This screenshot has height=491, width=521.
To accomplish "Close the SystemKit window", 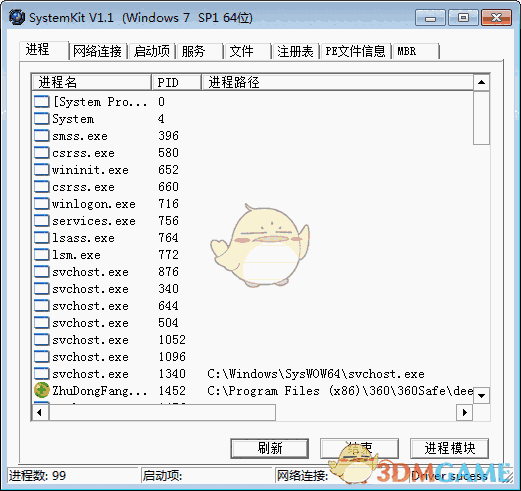I will pos(496,18).
